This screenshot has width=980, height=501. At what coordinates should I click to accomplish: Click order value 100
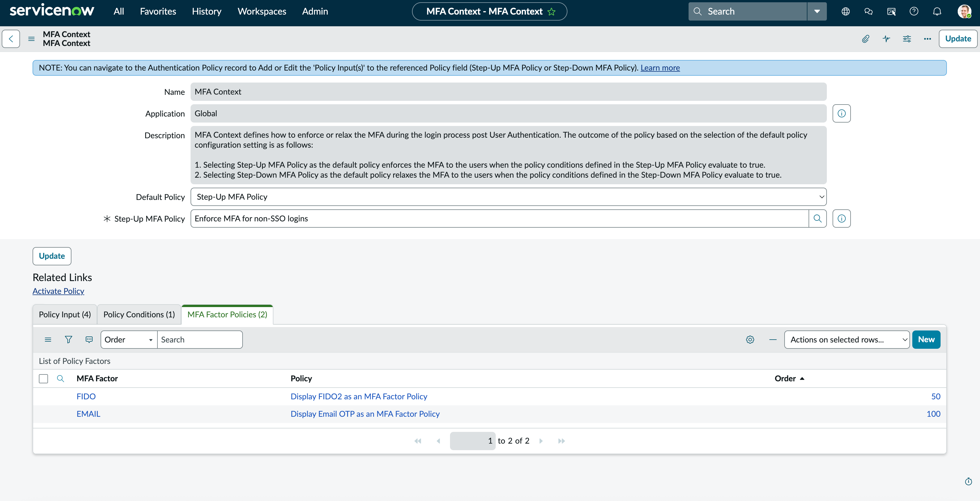933,414
